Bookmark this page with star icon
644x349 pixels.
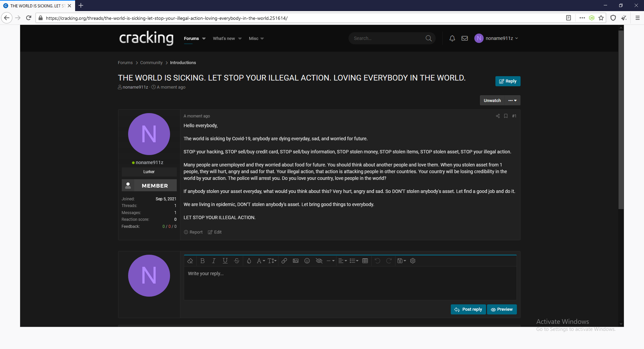601,18
